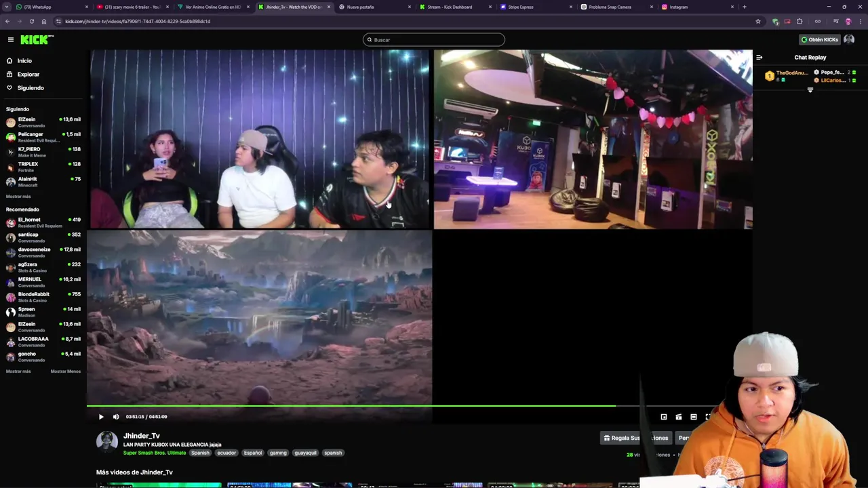Image resolution: width=868 pixels, height=488 pixels.
Task: Switch to Nueva pestaña tab
Action: 373,7
